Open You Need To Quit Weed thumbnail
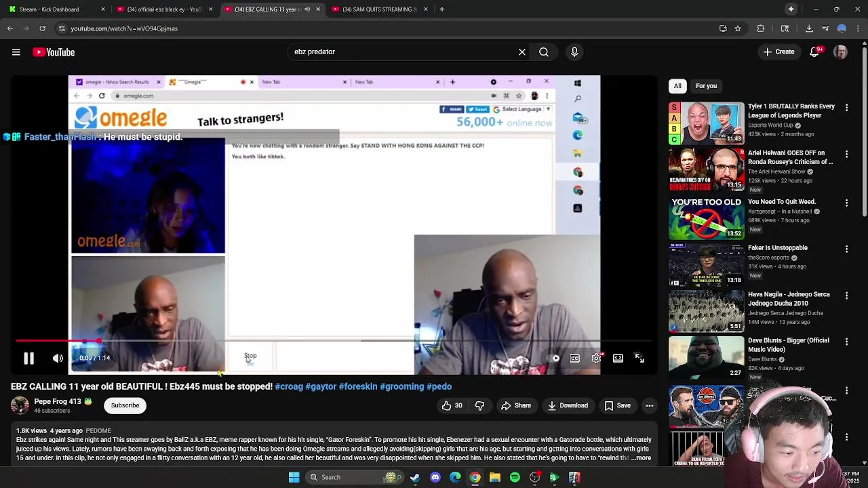This screenshot has width=868, height=488. coord(706,218)
